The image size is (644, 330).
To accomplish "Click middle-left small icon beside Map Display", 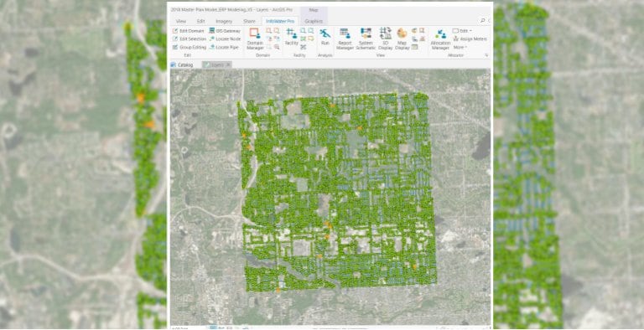I will (x=414, y=39).
